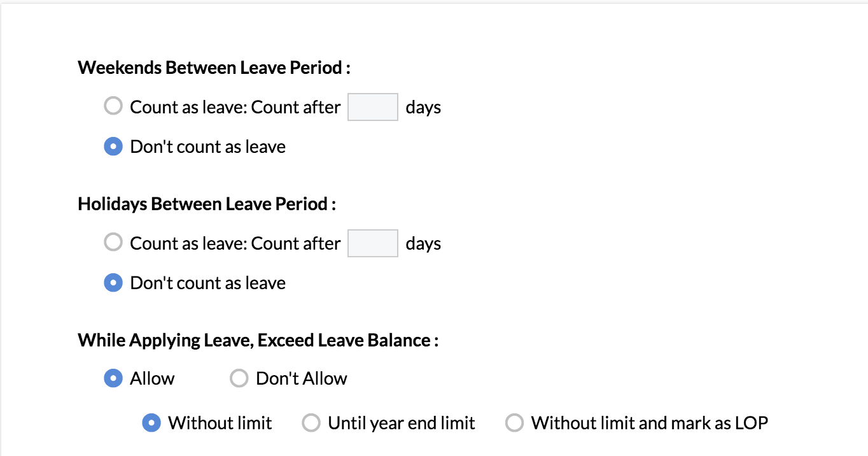
Task: Choose the Don't Allow radio button
Action: 239,379
